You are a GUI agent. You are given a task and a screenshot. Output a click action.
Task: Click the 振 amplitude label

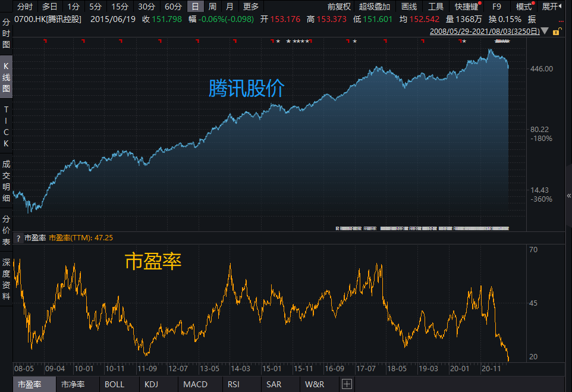(532, 20)
